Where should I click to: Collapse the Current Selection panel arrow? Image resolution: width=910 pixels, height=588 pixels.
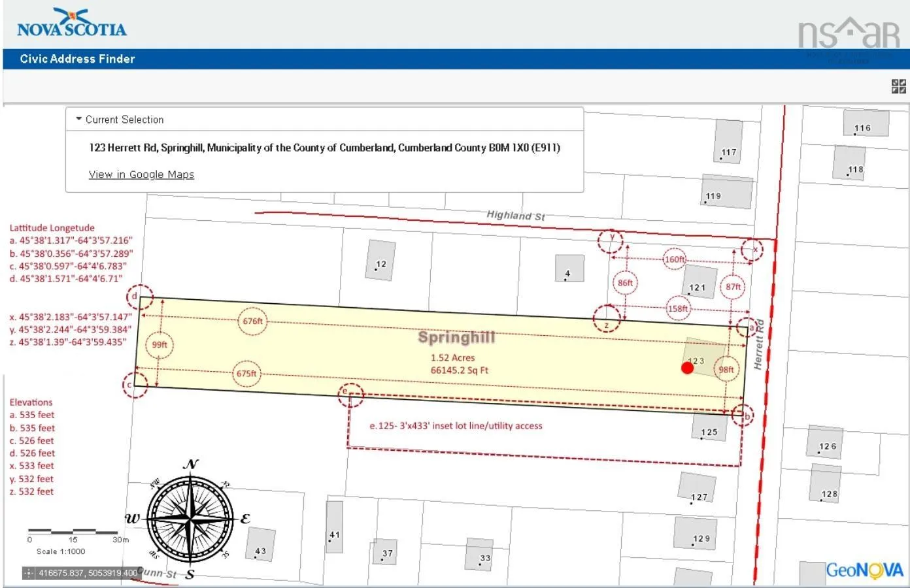point(79,120)
